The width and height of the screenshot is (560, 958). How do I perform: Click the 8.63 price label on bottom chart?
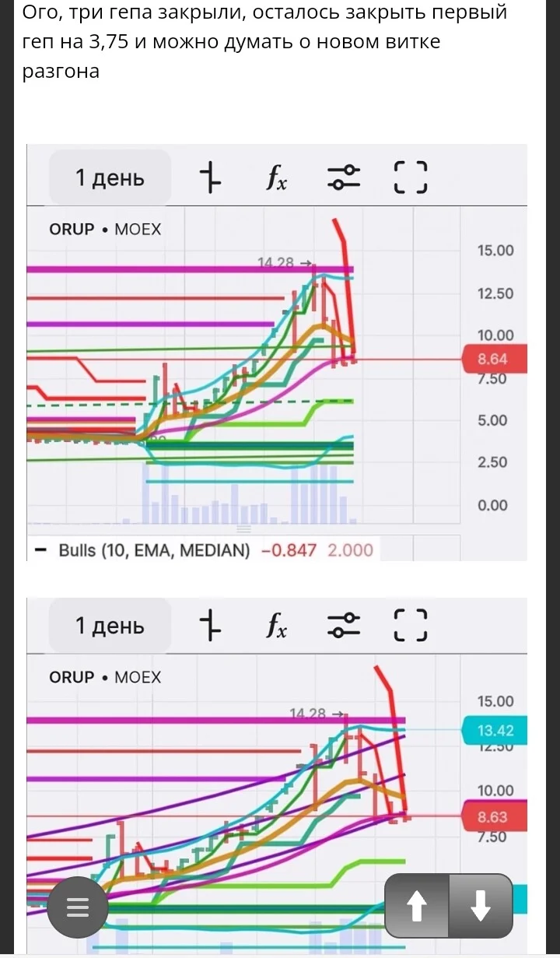click(x=495, y=816)
